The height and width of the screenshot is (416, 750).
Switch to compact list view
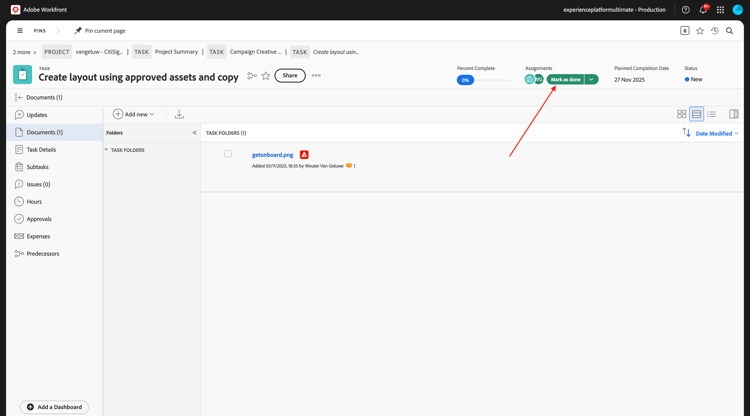click(712, 114)
